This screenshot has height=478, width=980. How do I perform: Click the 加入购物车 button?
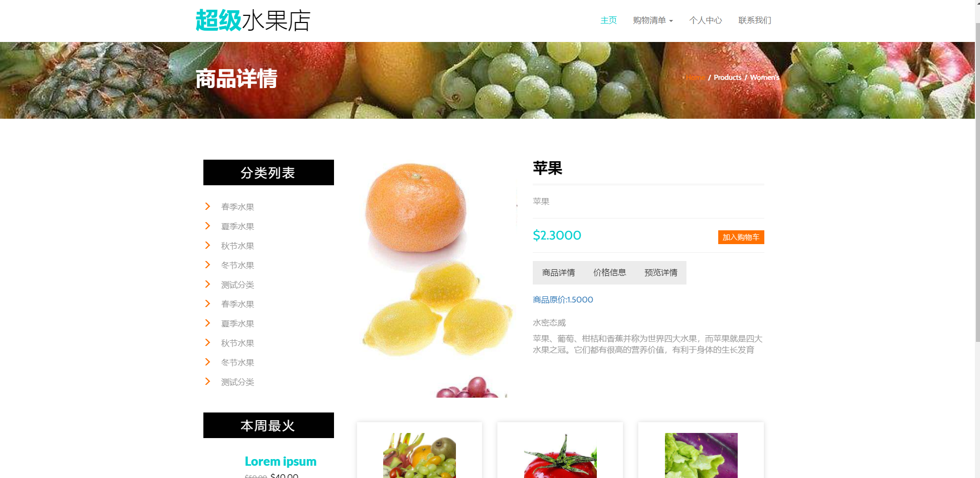[741, 237]
